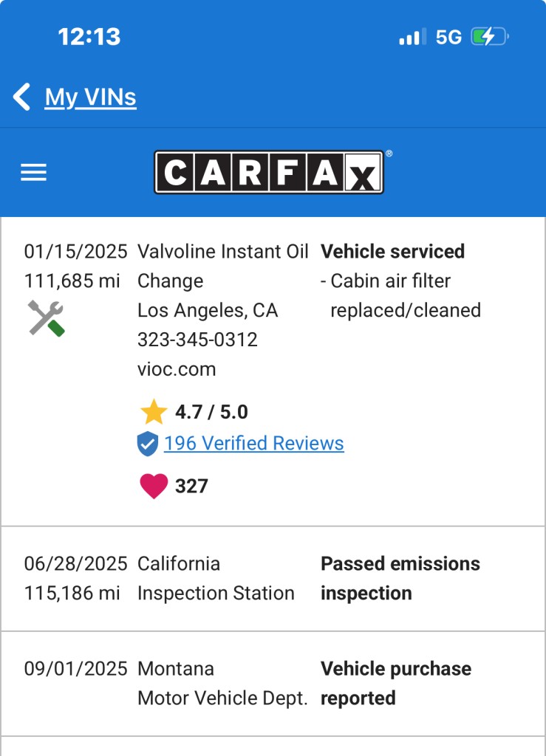Open 196 Verified Reviews link
Screen dimensions: 546x756
point(253,444)
